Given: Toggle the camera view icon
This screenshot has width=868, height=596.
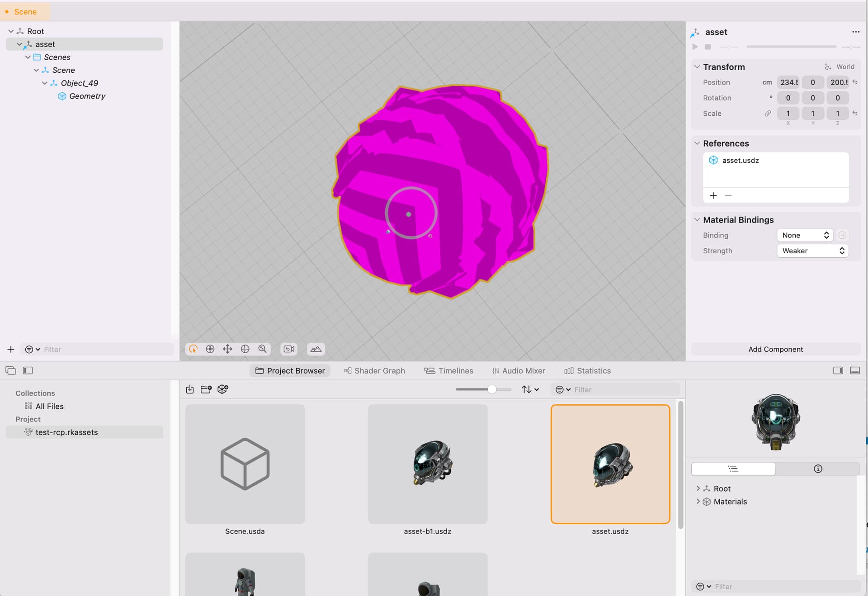Looking at the screenshot, I should point(289,349).
